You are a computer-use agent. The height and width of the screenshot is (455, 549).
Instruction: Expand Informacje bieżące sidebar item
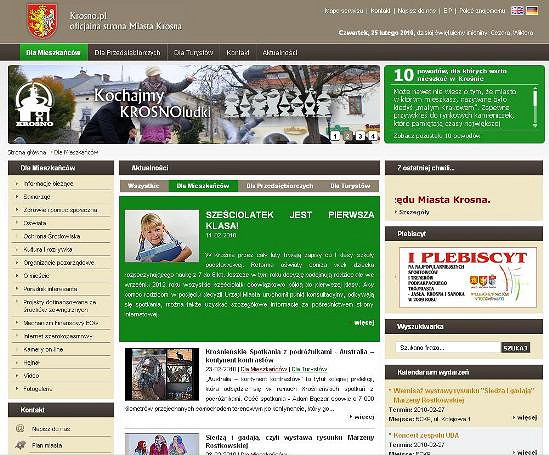[48, 183]
